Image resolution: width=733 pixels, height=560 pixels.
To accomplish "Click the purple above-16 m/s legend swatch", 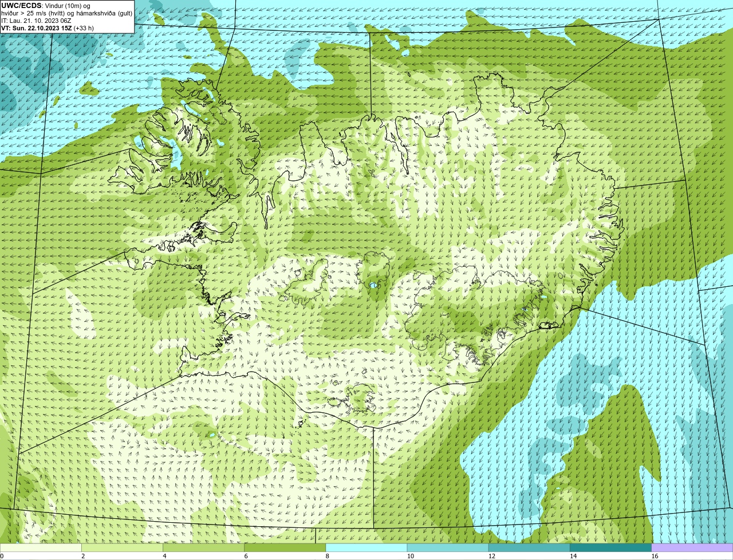I will click(692, 547).
